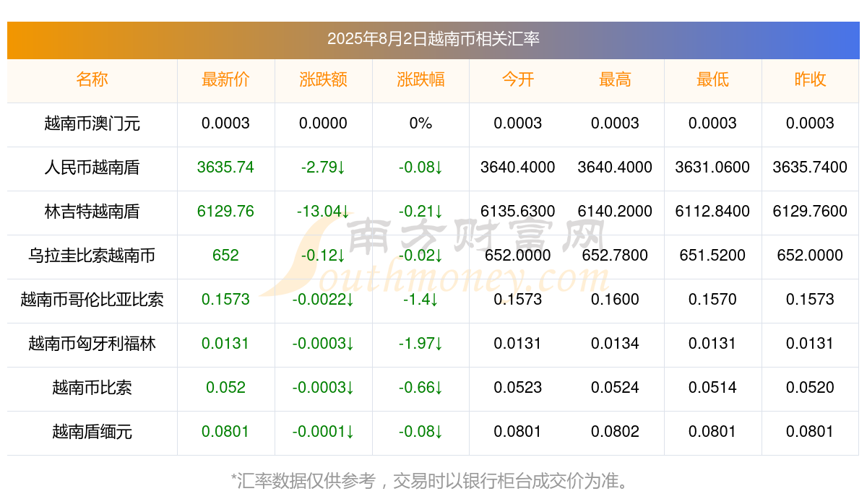The image size is (867, 504).
Task: Select the opening value 6135.6300
Action: click(x=518, y=212)
